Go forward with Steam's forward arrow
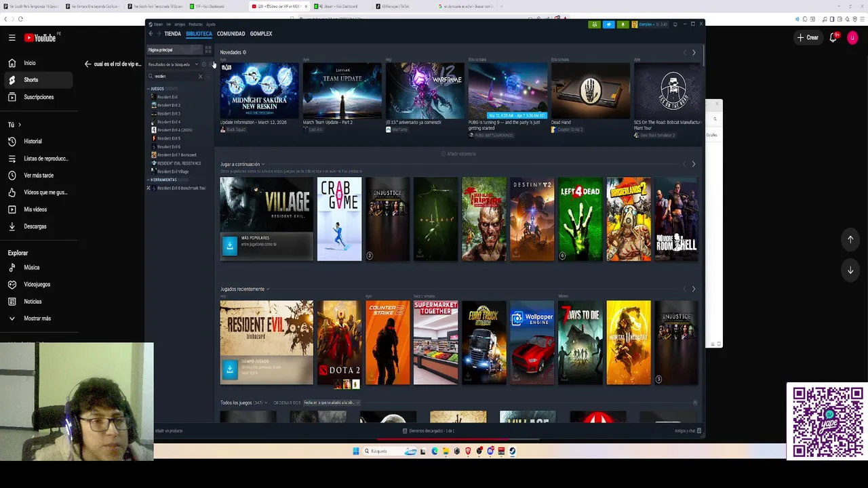The width and height of the screenshot is (868, 488). tap(159, 33)
